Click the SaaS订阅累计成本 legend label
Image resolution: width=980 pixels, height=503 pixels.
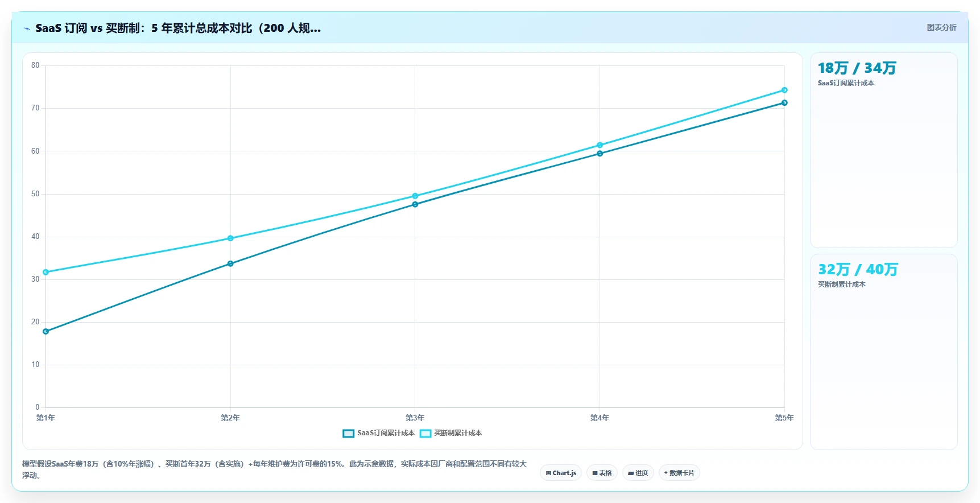pos(386,433)
